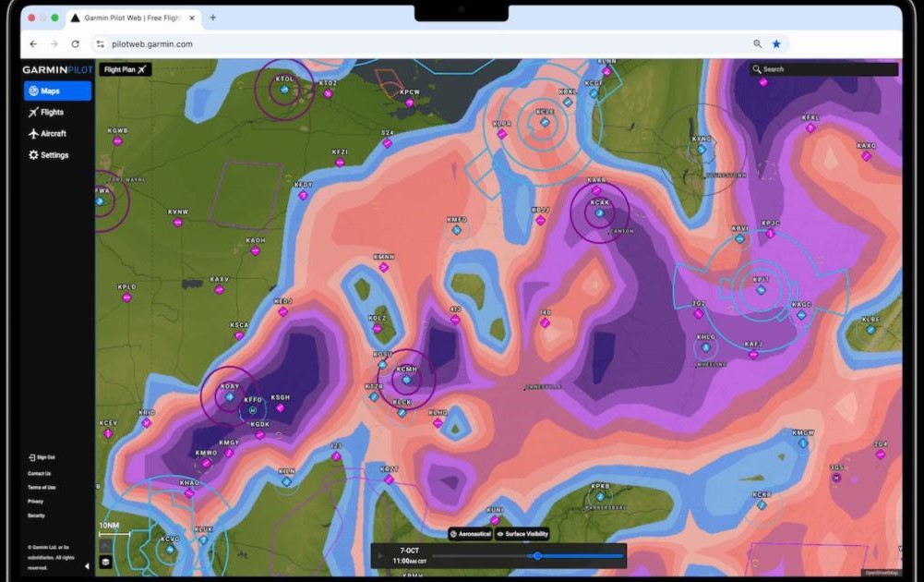Screen dimensions: 924x582
Task: Go to Flights in the sidebar
Action: (51, 112)
